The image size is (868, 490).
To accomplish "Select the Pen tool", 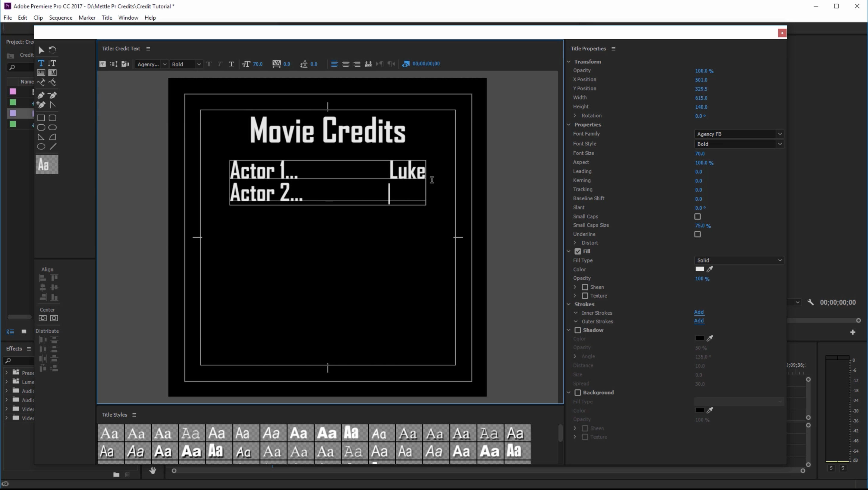I will 41,95.
